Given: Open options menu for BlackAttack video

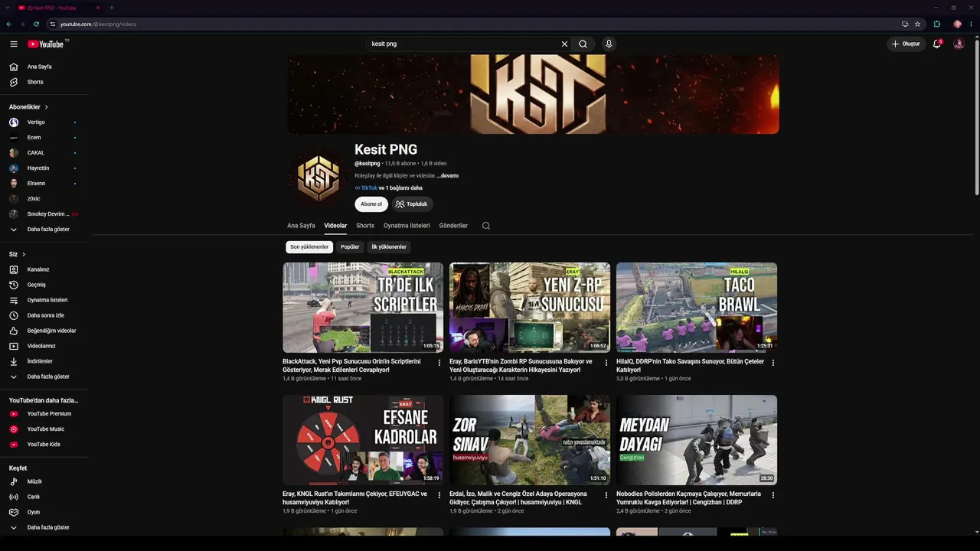Looking at the screenshot, I should (x=439, y=363).
